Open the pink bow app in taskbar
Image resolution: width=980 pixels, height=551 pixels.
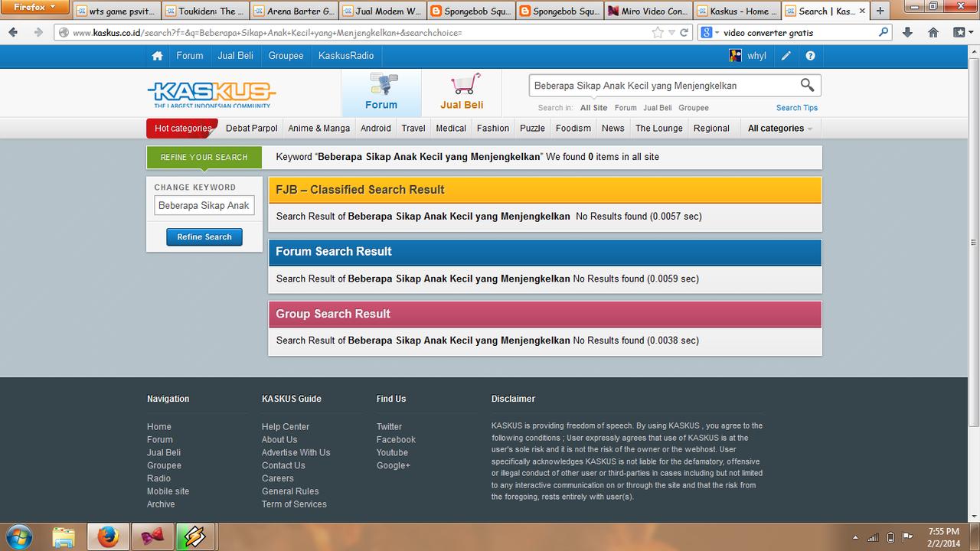(152, 537)
